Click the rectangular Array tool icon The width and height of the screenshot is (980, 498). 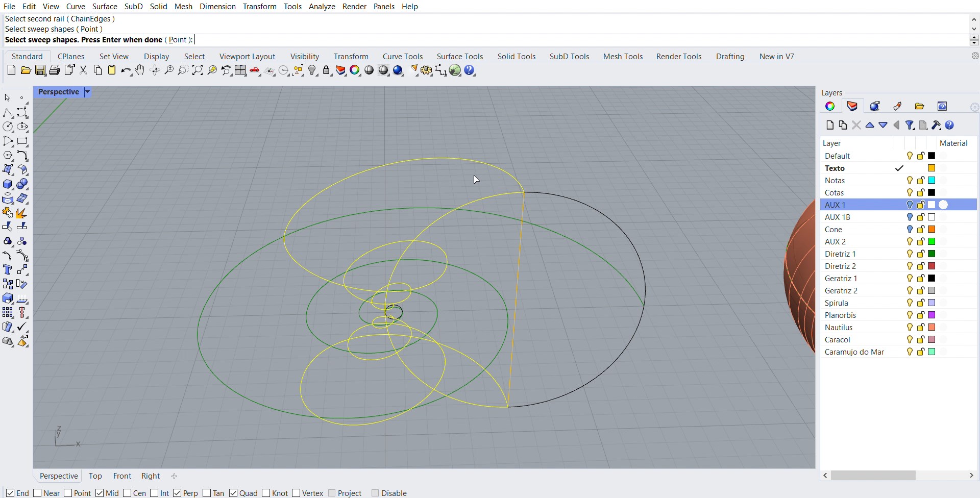tap(8, 312)
